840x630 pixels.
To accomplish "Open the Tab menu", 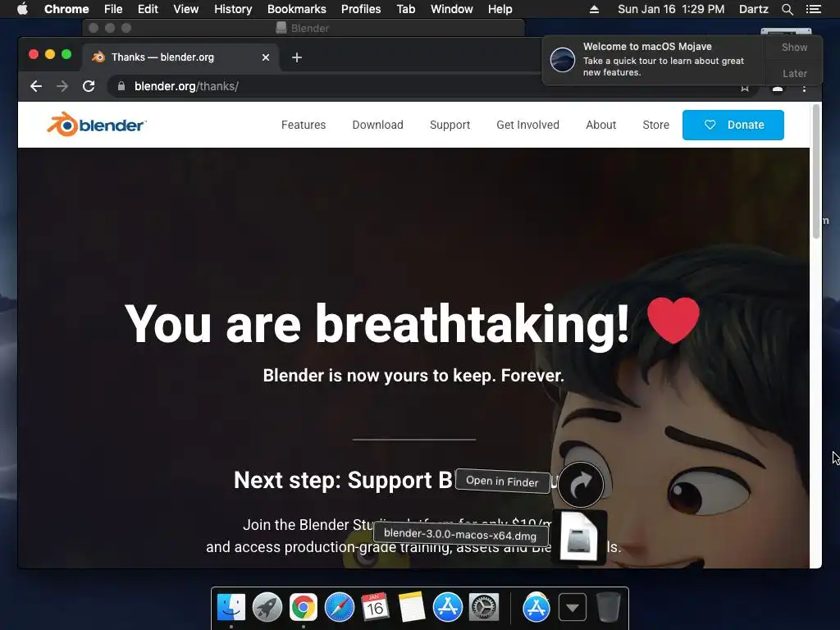I will [405, 9].
